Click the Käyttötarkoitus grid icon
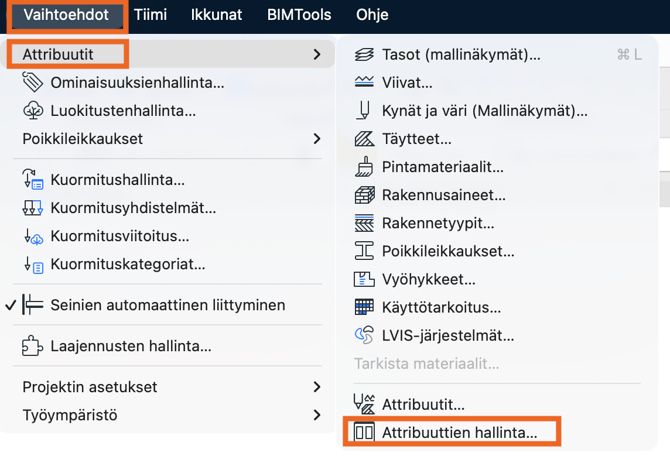This screenshot has width=670, height=466. tap(364, 308)
